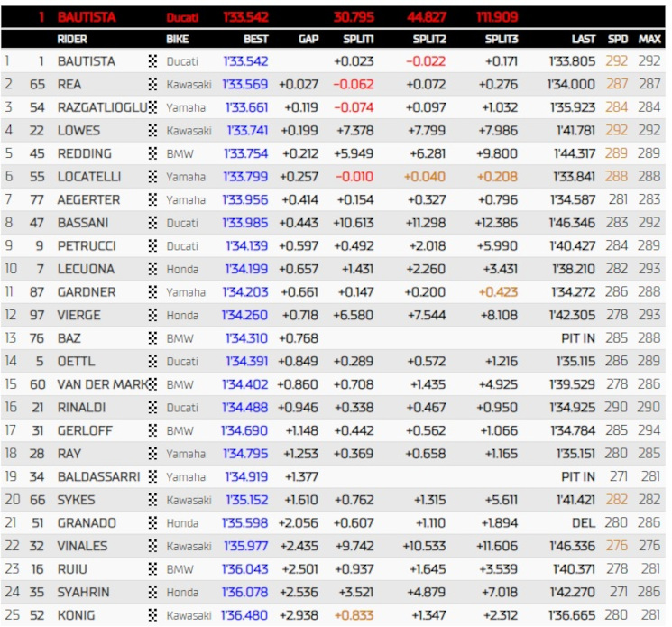Viewport: 672px width, 627px height.
Task: Click best lap time 1'36.480
Action: 244,616
